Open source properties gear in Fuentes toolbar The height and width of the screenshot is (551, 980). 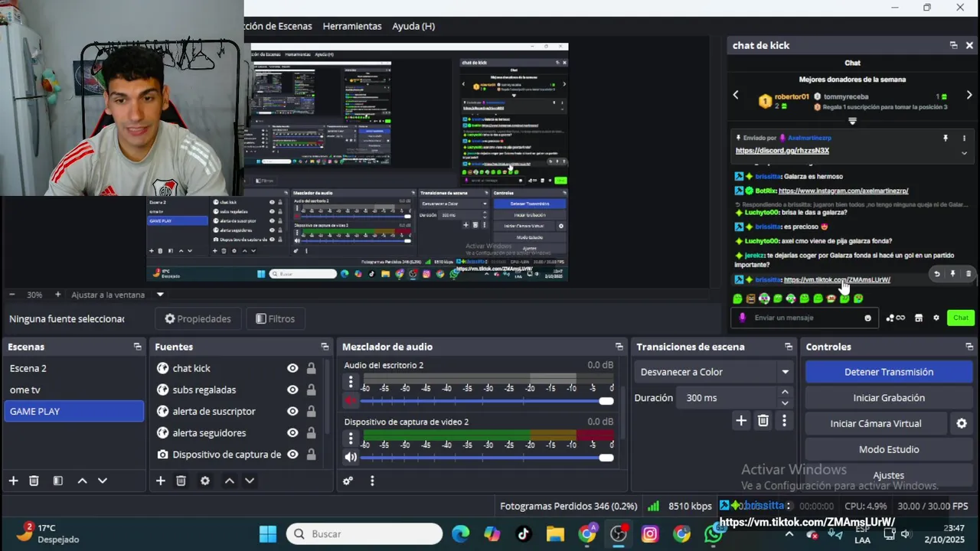tap(204, 481)
